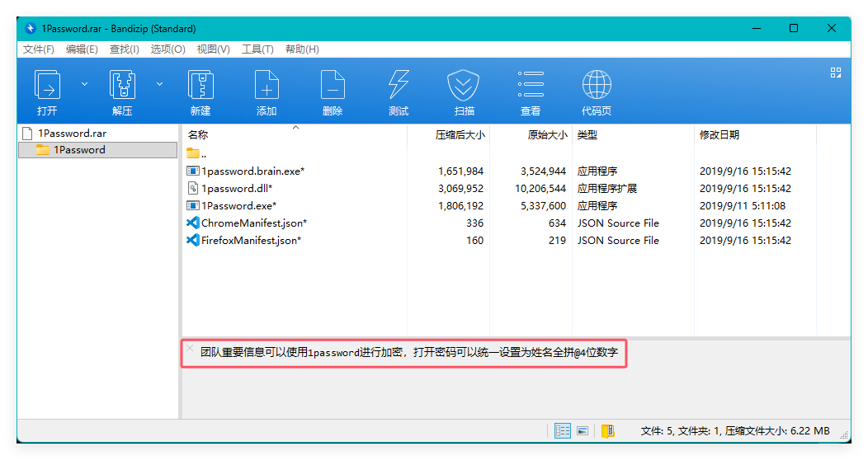Click original size 10,206,544 cell
The width and height of the screenshot is (868, 460).
coord(540,189)
